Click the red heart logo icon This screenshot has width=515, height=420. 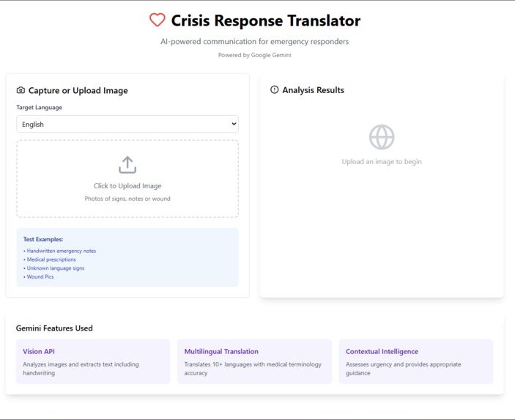[158, 20]
